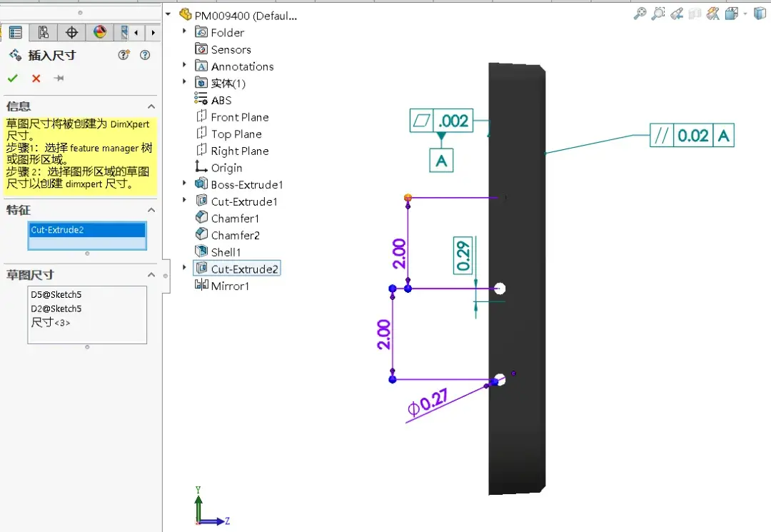Toggle the keep-visible pin in the panel
This screenshot has width=771, height=532.
click(x=59, y=79)
